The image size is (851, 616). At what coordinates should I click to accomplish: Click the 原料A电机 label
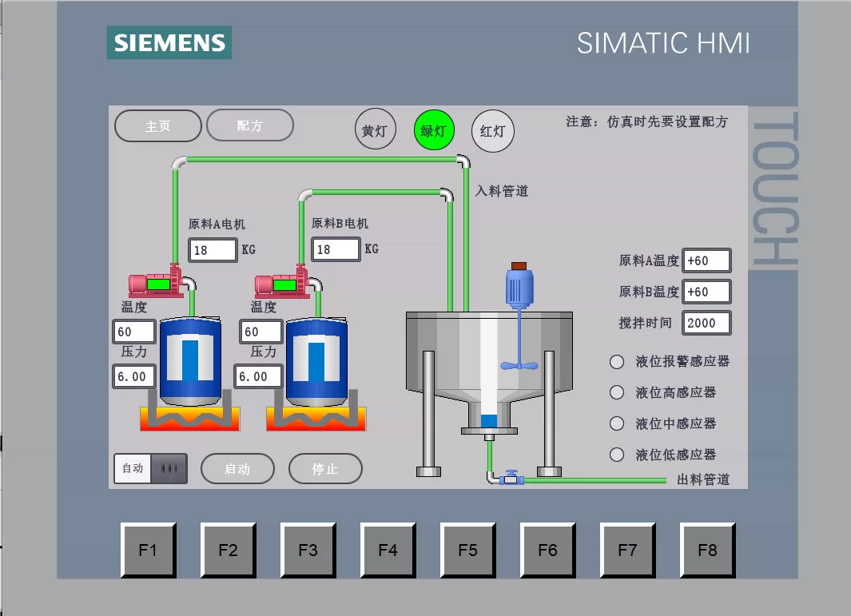point(217,225)
